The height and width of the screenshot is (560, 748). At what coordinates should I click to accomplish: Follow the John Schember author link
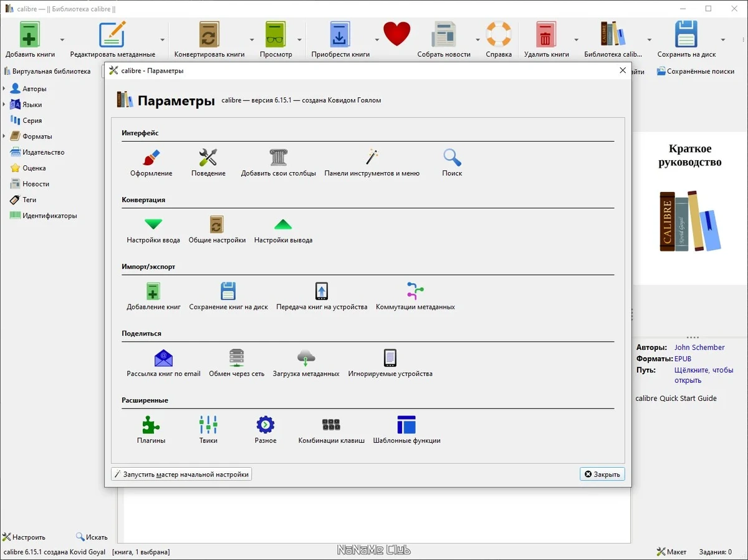coord(699,347)
